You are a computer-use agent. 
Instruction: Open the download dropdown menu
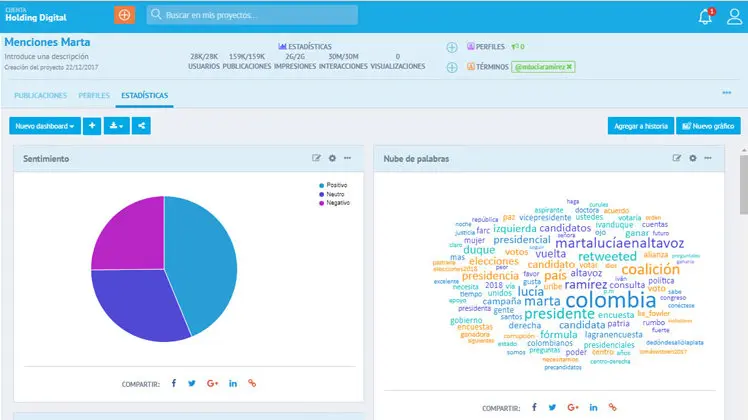point(116,126)
